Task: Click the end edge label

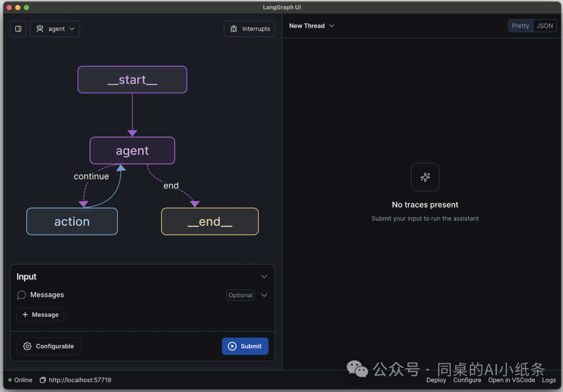Action: point(171,186)
